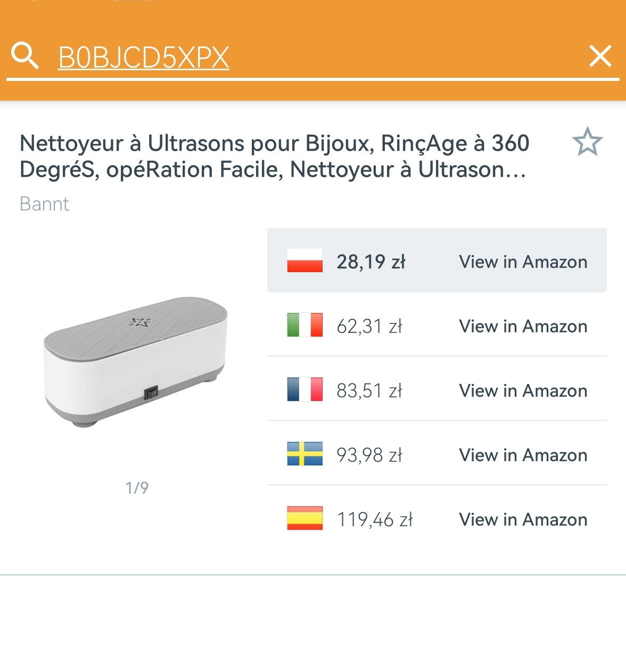Screen dimensions: 626x672
Task: Open View in Amazon for 93,98 zł
Action: click(x=523, y=455)
